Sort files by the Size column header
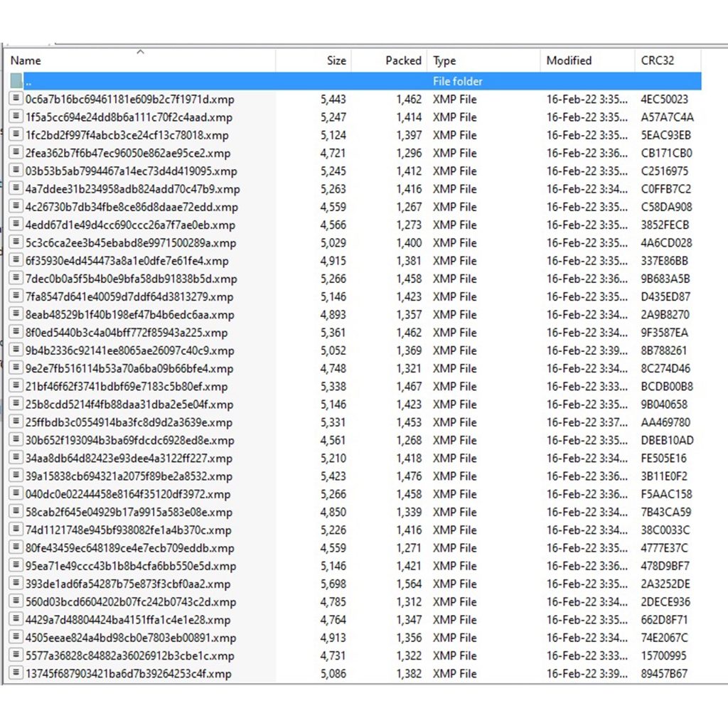The height and width of the screenshot is (728, 728). (336, 61)
